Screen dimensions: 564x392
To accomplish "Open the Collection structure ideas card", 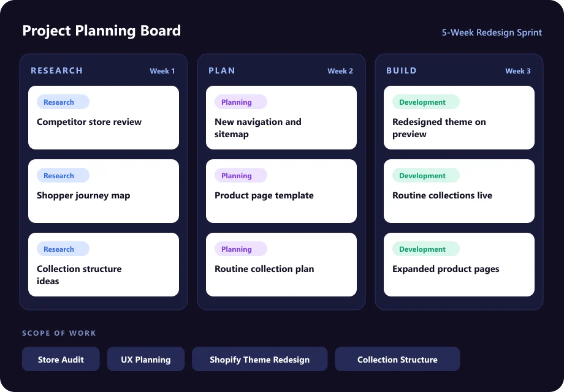I will tap(103, 265).
